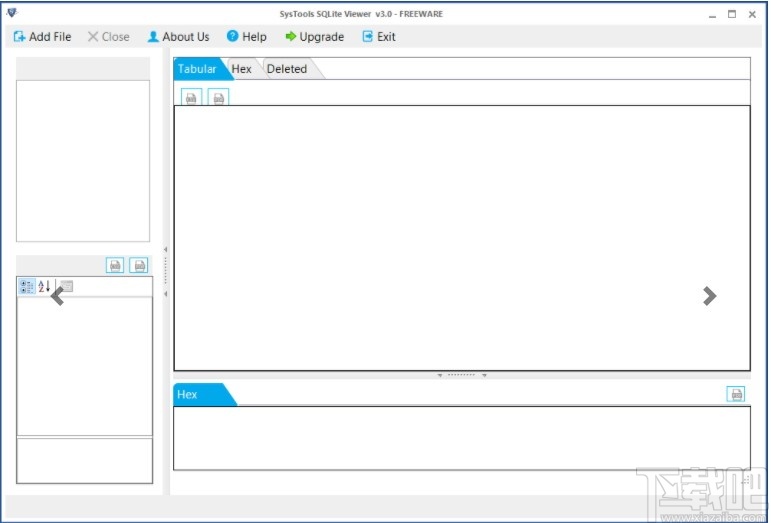Click export icon in the lower Hex panel
The image size is (771, 523).
(x=736, y=394)
